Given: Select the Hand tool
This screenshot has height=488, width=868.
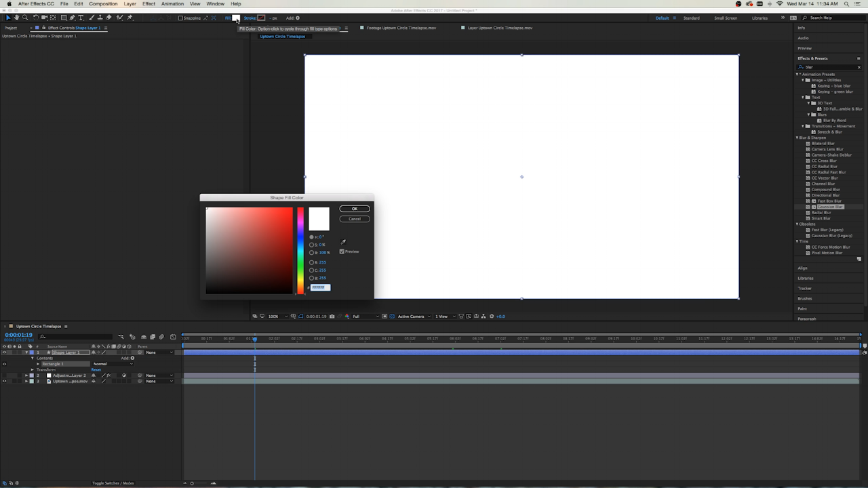Looking at the screenshot, I should pos(16,18).
